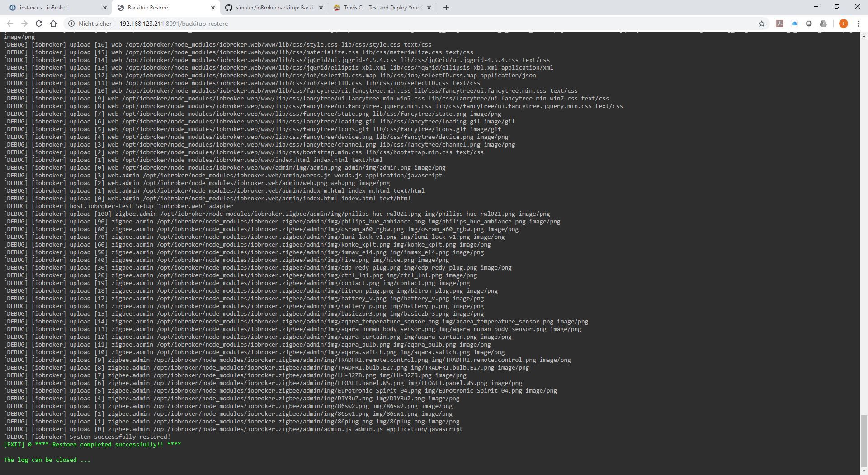Click the upload [9] TRADFRI.remote.control.png line
This screenshot has height=475, width=868.
tap(287, 360)
